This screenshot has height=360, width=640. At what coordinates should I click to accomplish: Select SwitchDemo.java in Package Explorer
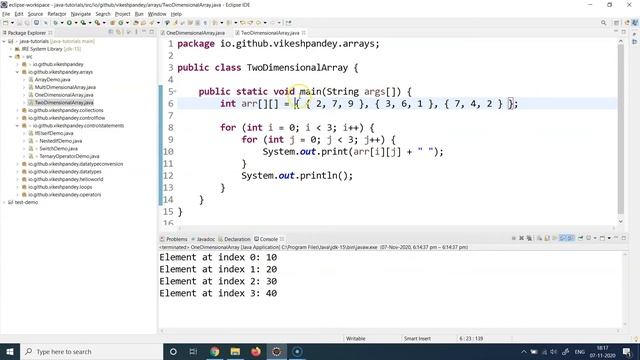[58, 149]
